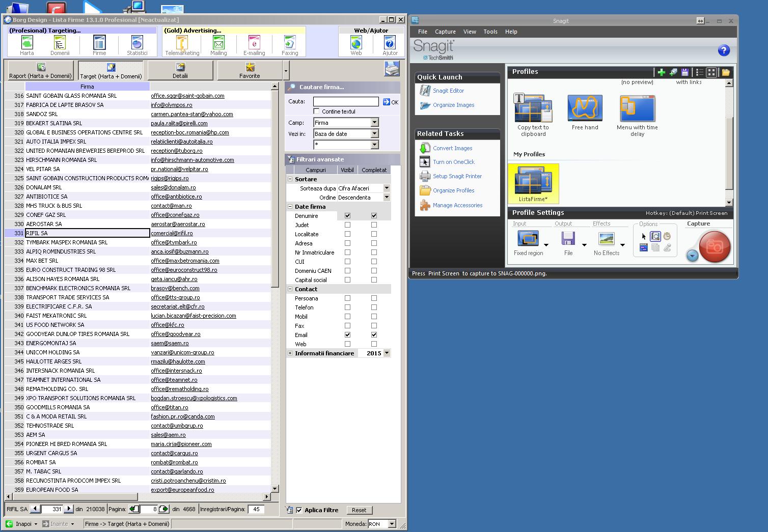Expand the Informatii financiare section
768x532 pixels.
(x=290, y=353)
